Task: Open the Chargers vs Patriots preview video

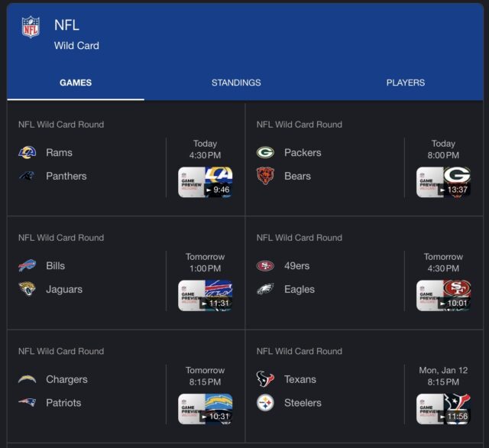Action: pyautogui.click(x=205, y=409)
